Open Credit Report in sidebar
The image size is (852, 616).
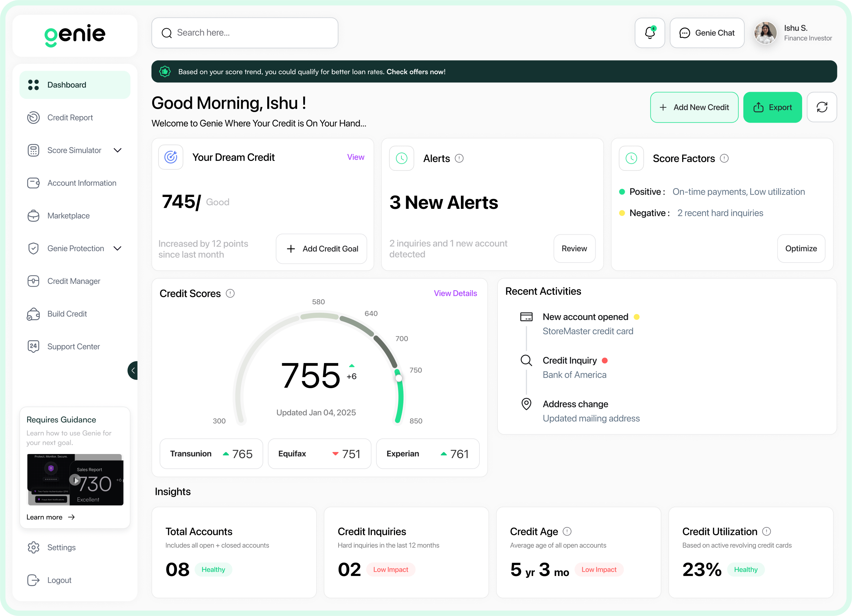[70, 117]
